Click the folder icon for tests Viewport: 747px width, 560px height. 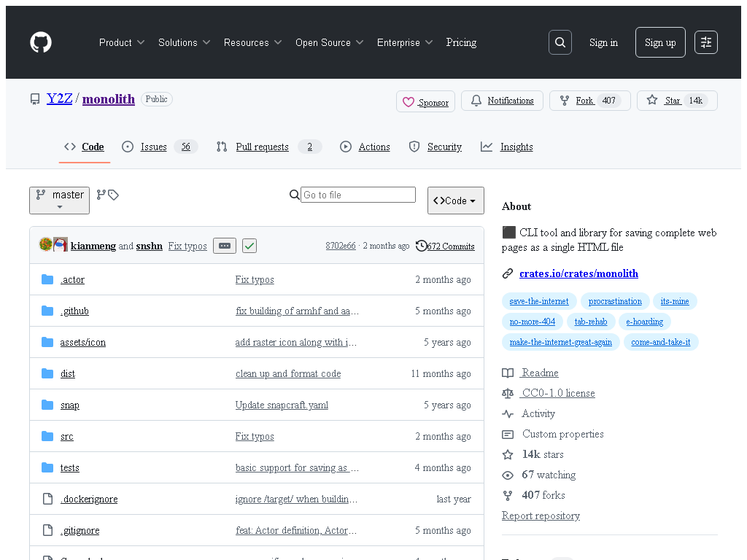(x=47, y=467)
